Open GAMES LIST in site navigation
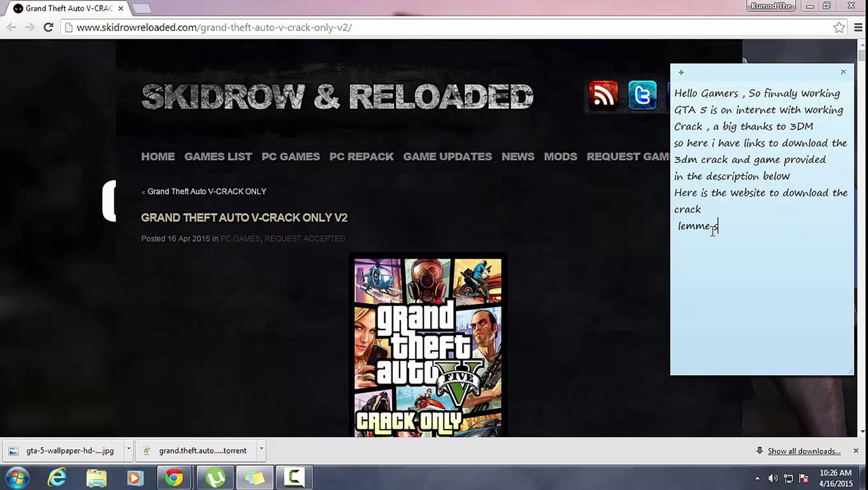This screenshot has width=868, height=490. click(218, 157)
